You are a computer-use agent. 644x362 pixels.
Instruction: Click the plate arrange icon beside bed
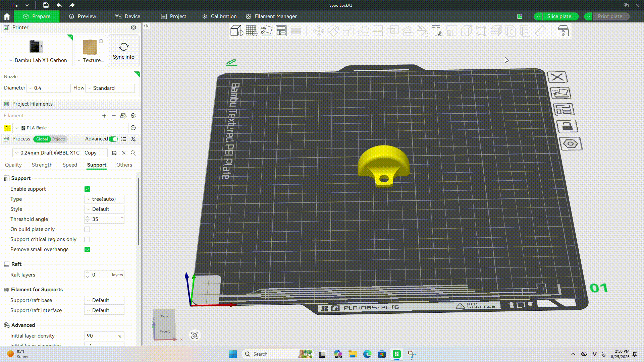point(563,110)
